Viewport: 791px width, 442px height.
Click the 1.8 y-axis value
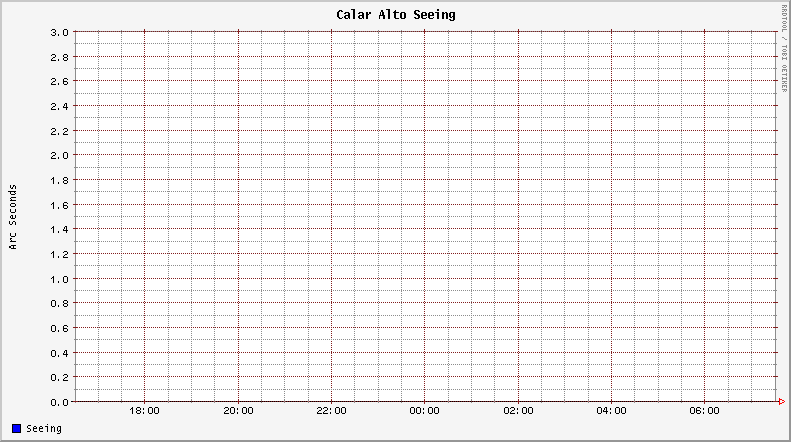click(x=59, y=180)
